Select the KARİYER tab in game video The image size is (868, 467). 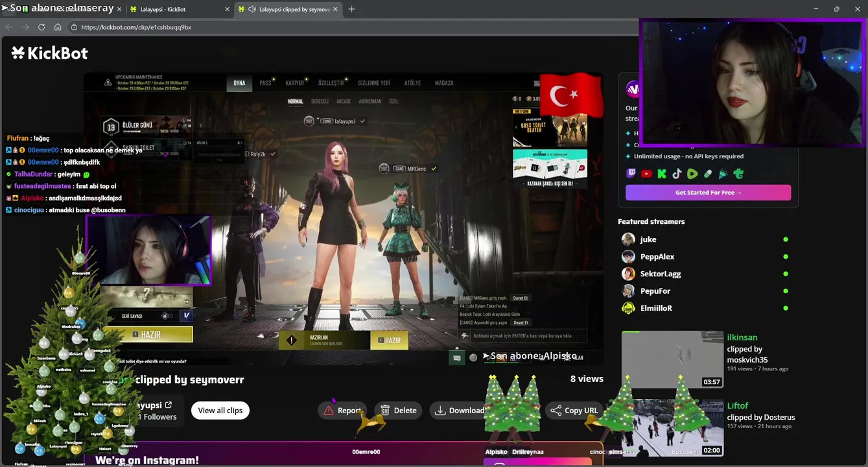[x=295, y=83]
